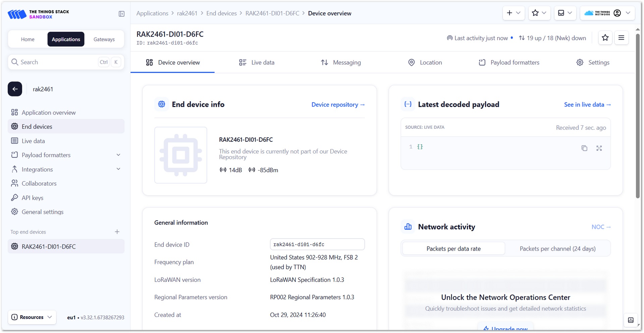Viewport: 644px width, 333px height.
Task: Focus the Search input field
Action: 66,62
